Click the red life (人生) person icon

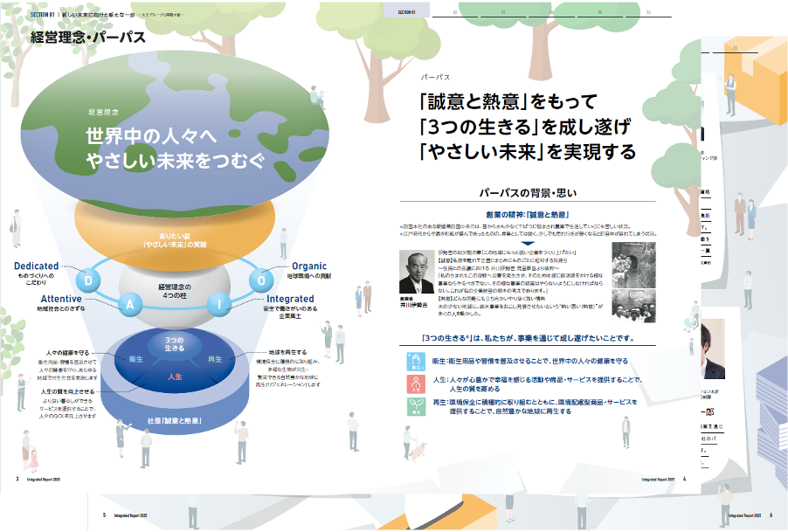tap(417, 383)
